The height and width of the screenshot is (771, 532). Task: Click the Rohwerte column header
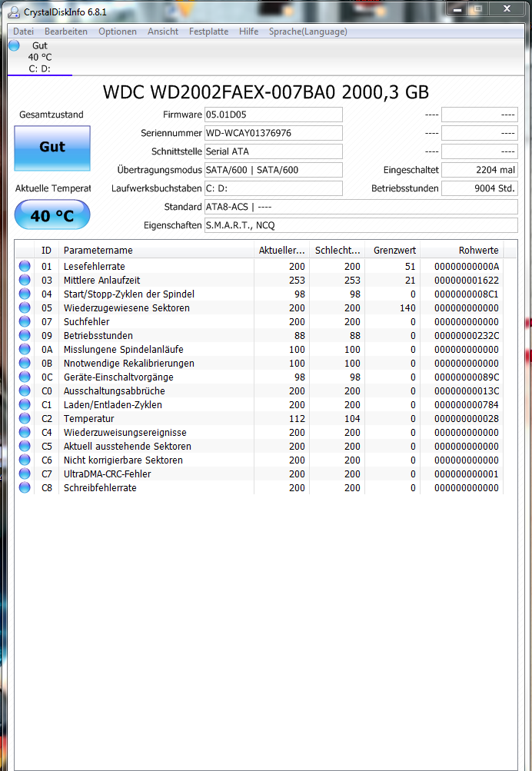462,251
